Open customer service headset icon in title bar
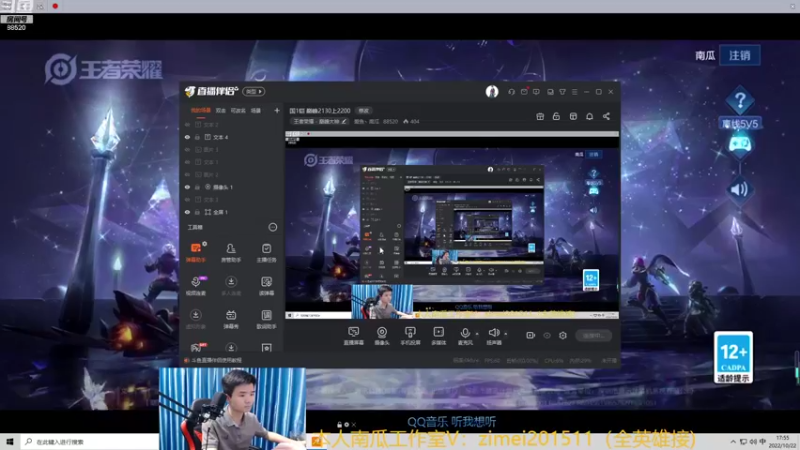Image resolution: width=800 pixels, height=450 pixels. (x=511, y=92)
